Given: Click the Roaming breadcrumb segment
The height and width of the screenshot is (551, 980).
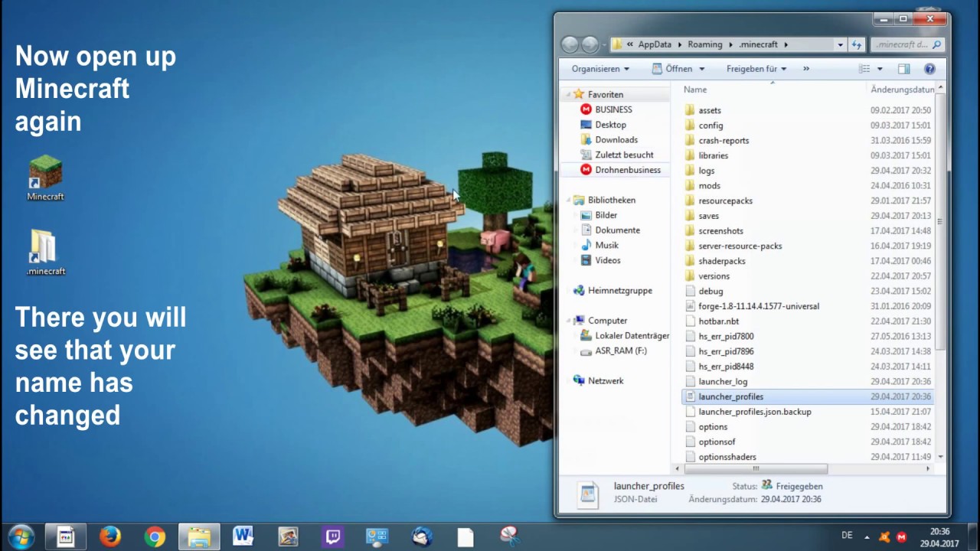Looking at the screenshot, I should pos(704,44).
